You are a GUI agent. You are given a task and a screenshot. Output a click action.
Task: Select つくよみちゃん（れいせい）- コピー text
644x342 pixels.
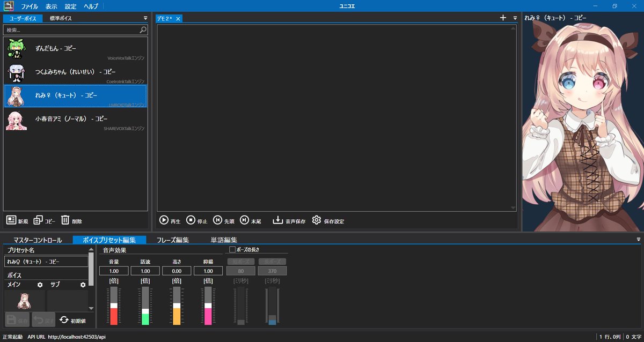75,72
